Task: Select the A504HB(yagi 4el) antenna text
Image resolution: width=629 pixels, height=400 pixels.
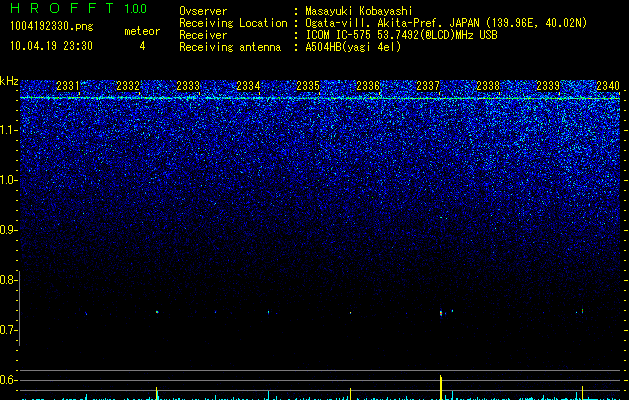Action: tap(353, 47)
